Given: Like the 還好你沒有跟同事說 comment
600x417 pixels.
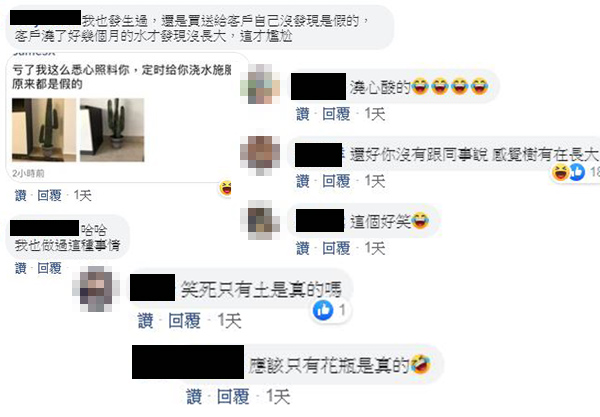Looking at the screenshot, I should pyautogui.click(x=303, y=181).
